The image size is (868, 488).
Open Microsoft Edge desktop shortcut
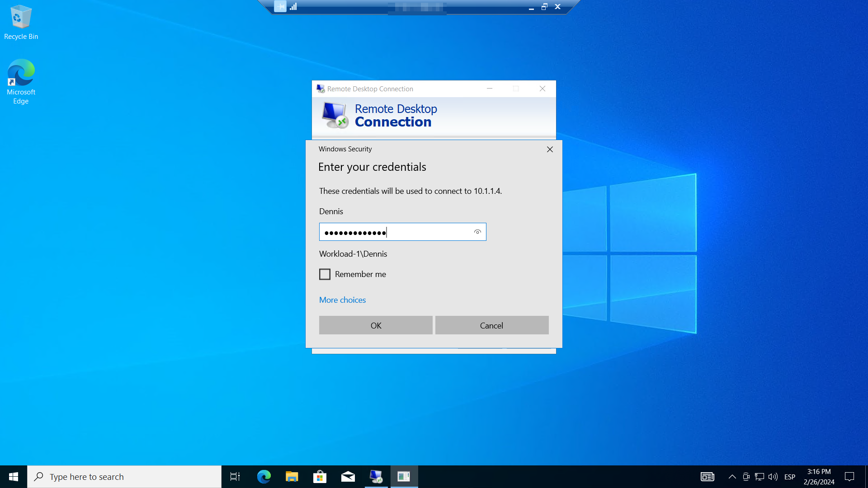(x=21, y=81)
